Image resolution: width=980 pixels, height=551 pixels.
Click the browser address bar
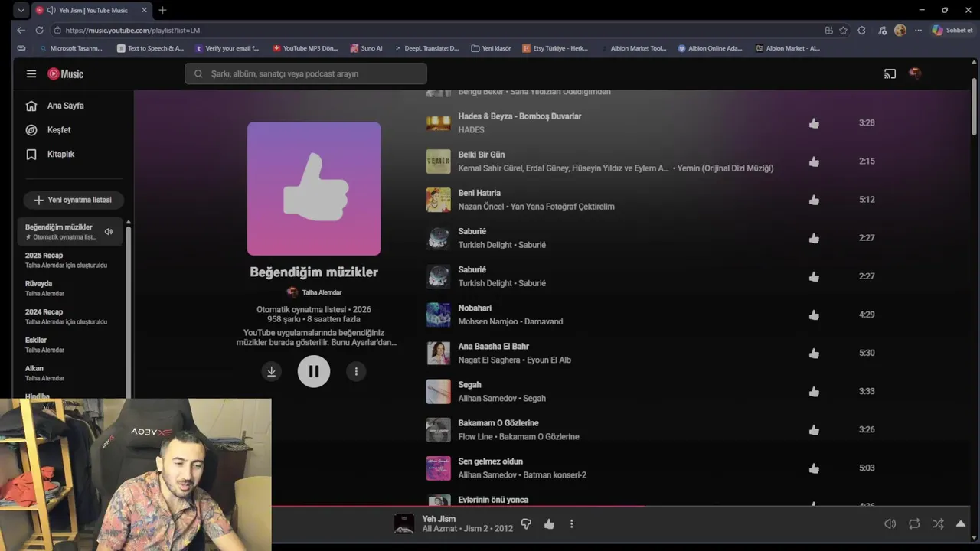point(436,31)
